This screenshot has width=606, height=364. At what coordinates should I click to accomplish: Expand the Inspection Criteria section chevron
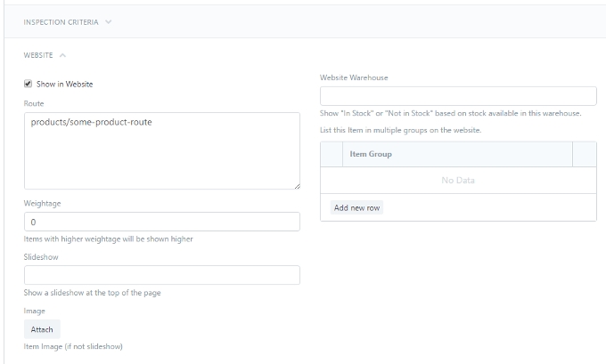pos(109,22)
